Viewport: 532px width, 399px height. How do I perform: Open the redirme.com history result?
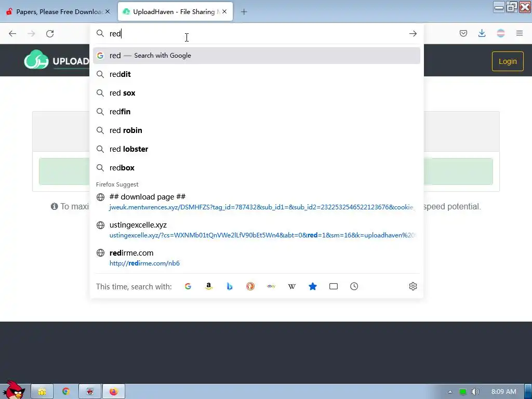coord(257,258)
